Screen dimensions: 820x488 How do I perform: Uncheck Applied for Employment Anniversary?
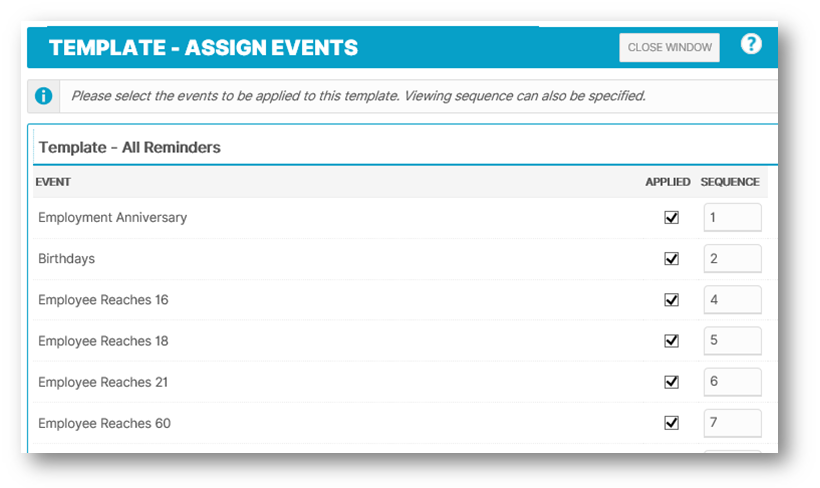[x=671, y=218]
